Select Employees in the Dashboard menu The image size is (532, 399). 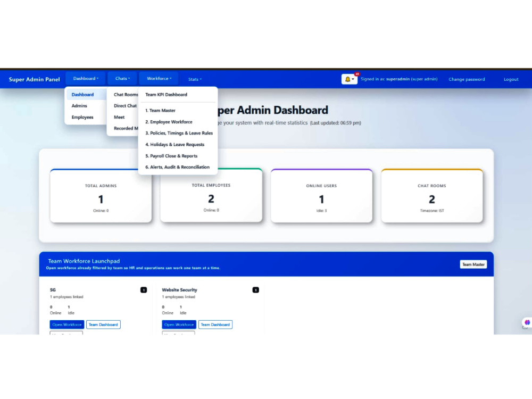point(82,118)
